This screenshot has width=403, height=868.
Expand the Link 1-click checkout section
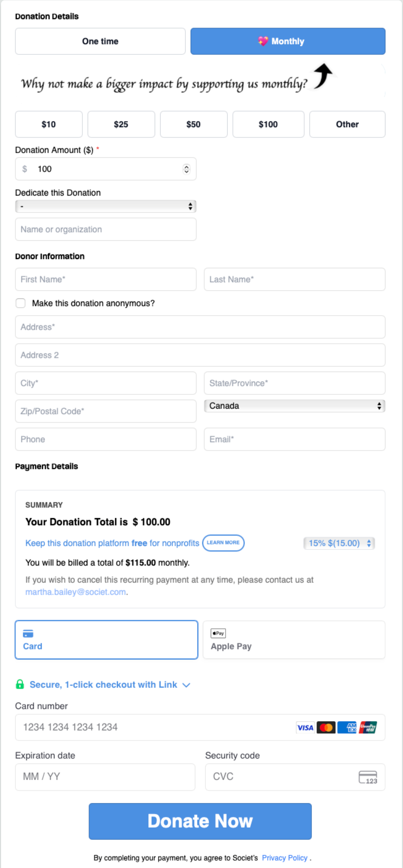[186, 685]
